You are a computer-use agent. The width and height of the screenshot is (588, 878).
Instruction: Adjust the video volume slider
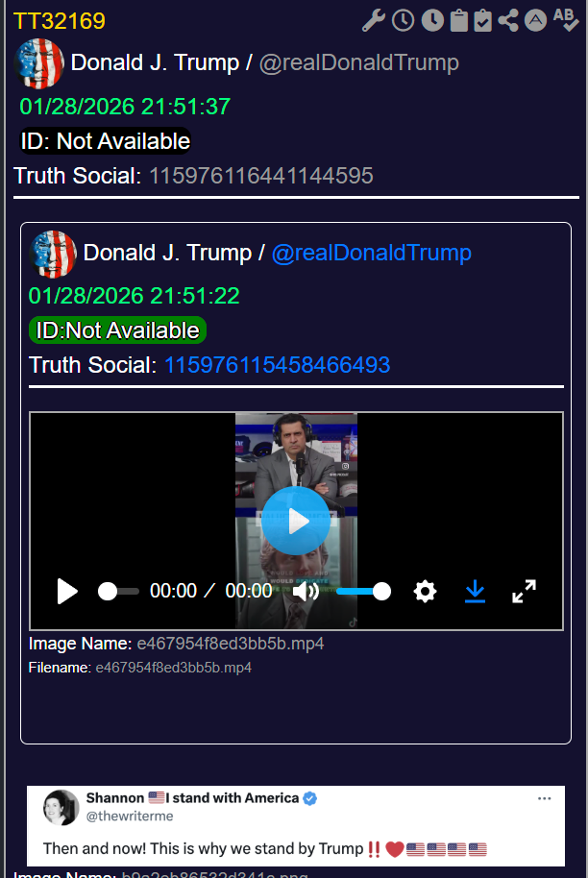362,592
